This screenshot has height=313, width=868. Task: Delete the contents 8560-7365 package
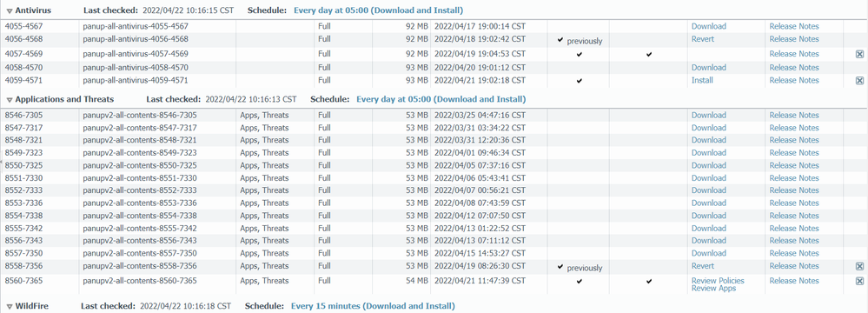859,281
